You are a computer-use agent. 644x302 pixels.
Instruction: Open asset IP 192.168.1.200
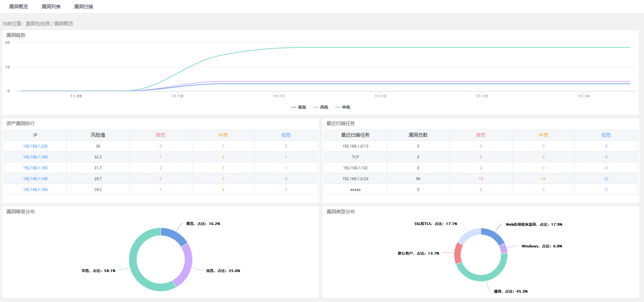coord(35,146)
